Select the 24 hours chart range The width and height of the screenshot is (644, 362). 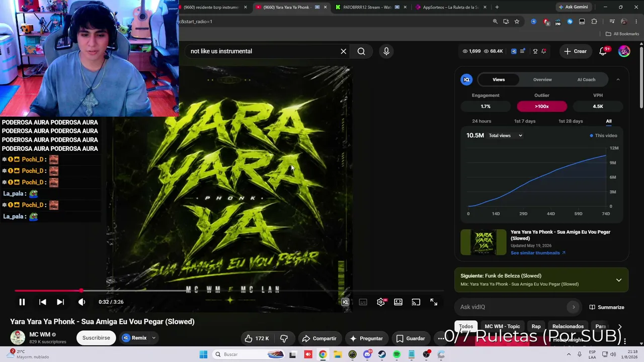pyautogui.click(x=481, y=121)
